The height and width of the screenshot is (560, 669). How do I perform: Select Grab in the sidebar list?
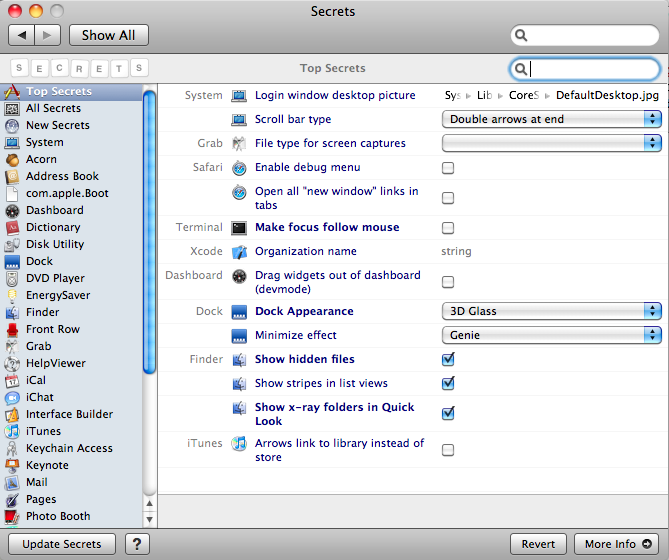[x=38, y=346]
